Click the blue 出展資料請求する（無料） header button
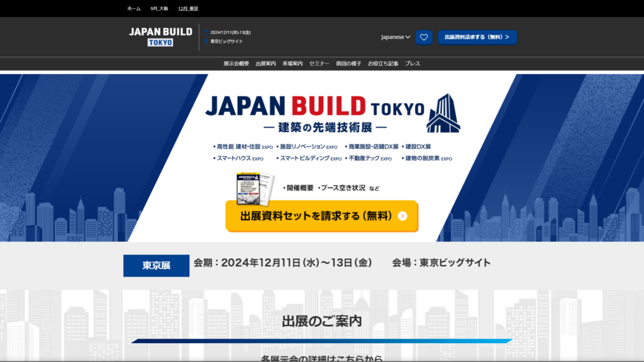 click(477, 37)
